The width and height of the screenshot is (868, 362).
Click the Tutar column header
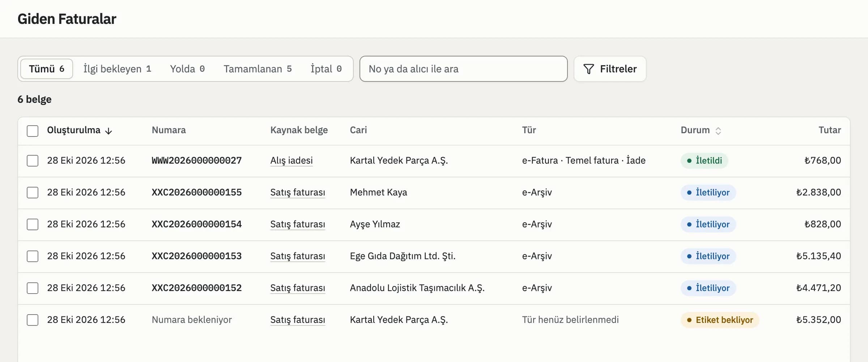click(x=830, y=130)
